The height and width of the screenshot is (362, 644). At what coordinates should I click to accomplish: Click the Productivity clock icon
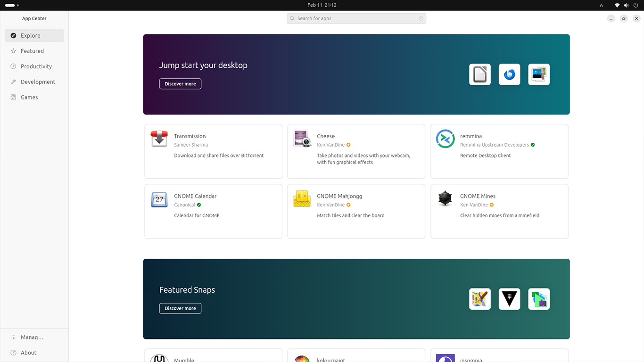(x=13, y=66)
